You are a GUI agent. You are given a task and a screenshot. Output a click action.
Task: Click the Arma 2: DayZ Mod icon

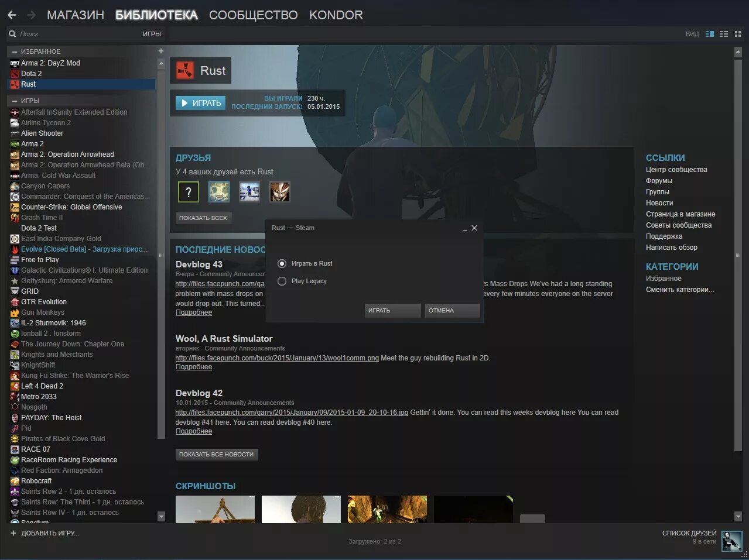coord(15,63)
